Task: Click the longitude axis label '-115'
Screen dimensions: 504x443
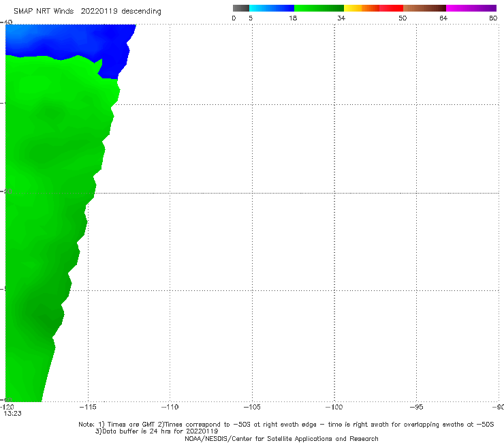Action: tap(88, 407)
